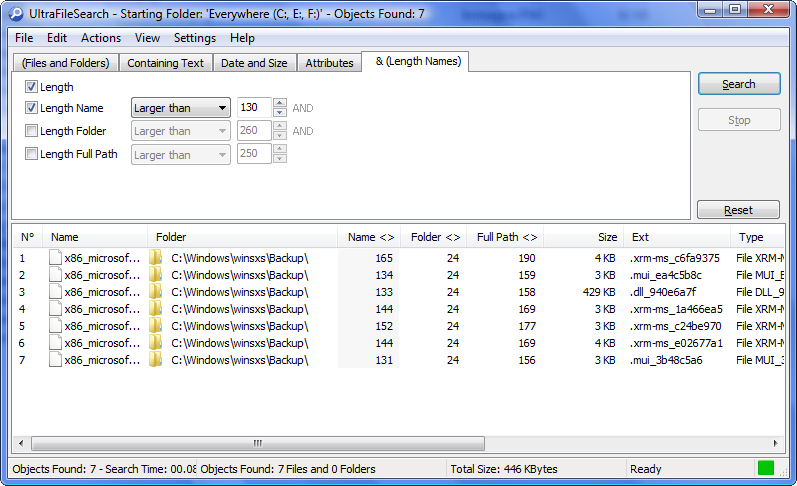Click extension .xrm-ms_c6fa9375 in row 1
Viewport: 797px width, 486px height.
[x=675, y=258]
